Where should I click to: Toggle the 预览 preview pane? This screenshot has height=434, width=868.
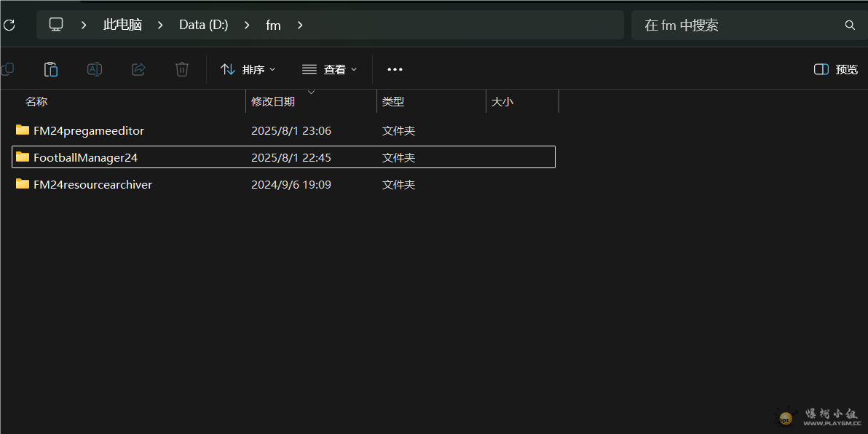(836, 69)
